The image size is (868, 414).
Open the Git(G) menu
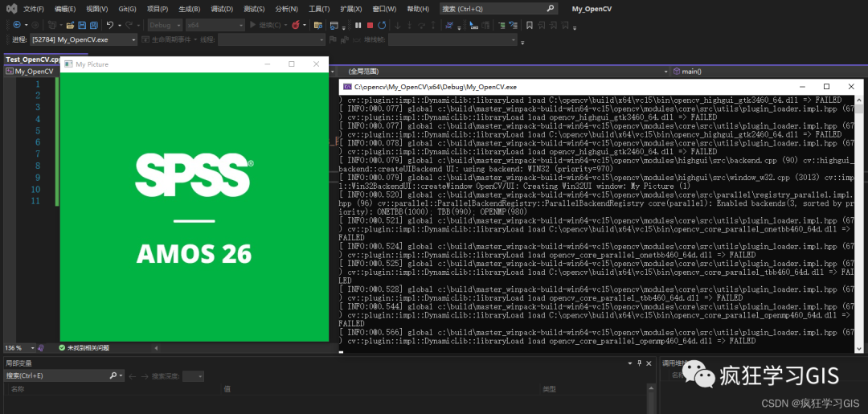(128, 9)
